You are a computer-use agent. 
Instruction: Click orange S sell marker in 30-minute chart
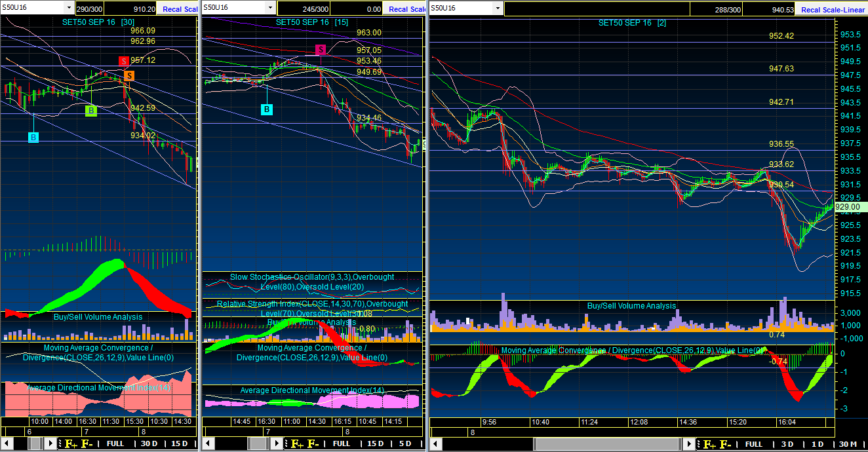click(x=129, y=76)
